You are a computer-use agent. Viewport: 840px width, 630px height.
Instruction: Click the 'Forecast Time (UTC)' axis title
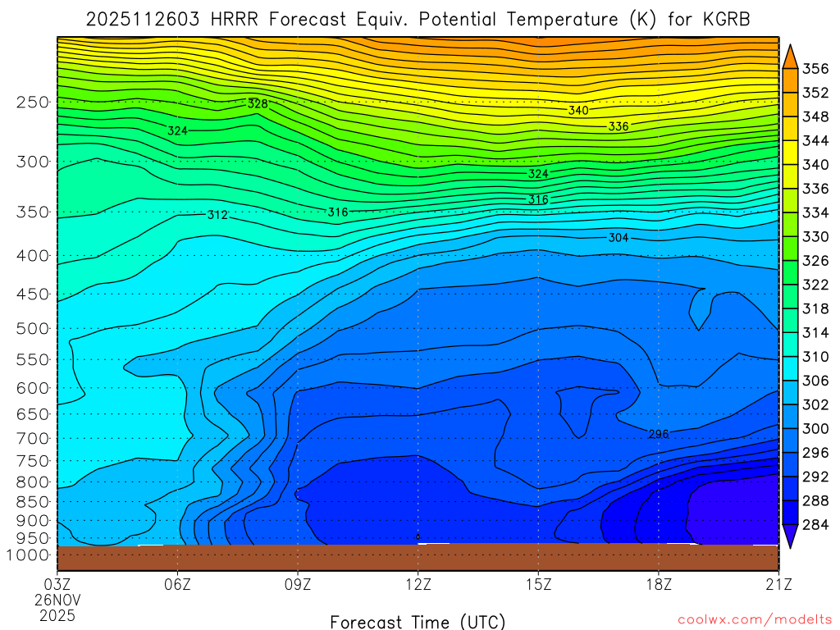(x=418, y=622)
